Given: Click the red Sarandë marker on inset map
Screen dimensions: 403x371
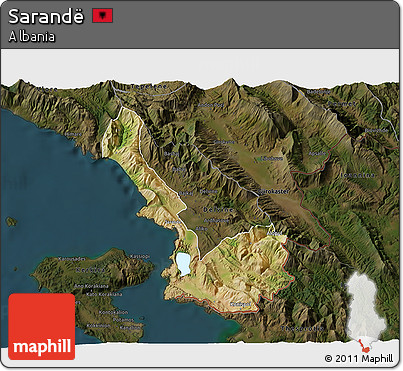Looking at the screenshot, I should 364,347.
